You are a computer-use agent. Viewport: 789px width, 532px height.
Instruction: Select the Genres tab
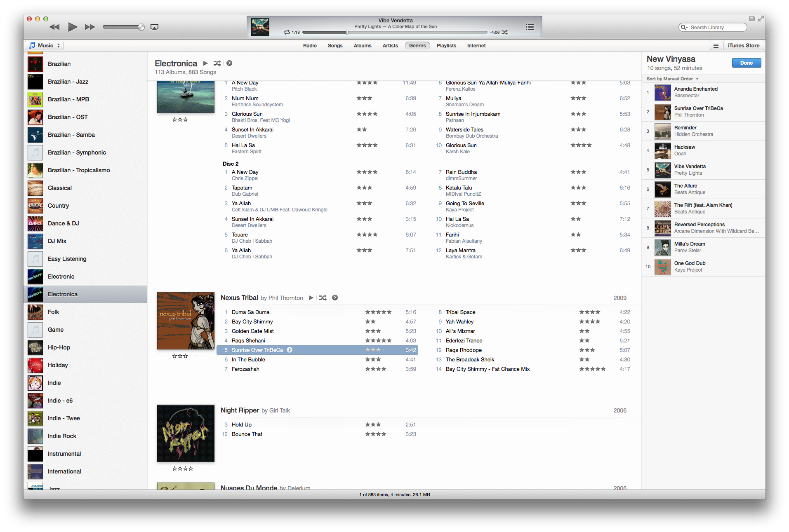click(417, 46)
